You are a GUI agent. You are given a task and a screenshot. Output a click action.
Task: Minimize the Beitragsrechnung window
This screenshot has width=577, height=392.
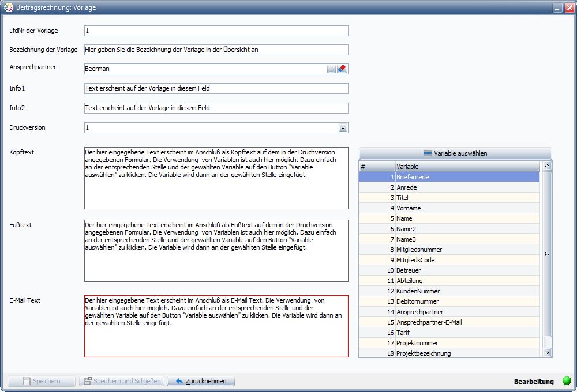tap(557, 7)
